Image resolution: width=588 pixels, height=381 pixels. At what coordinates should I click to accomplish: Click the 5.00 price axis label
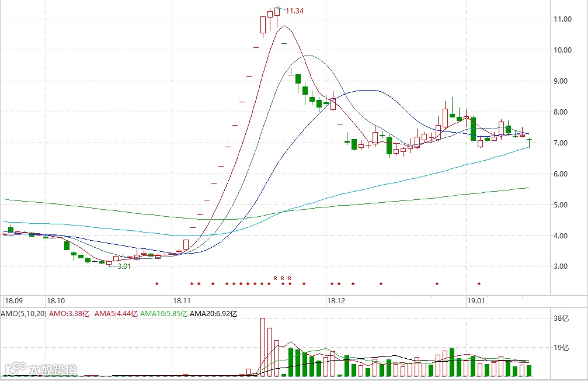coord(561,205)
